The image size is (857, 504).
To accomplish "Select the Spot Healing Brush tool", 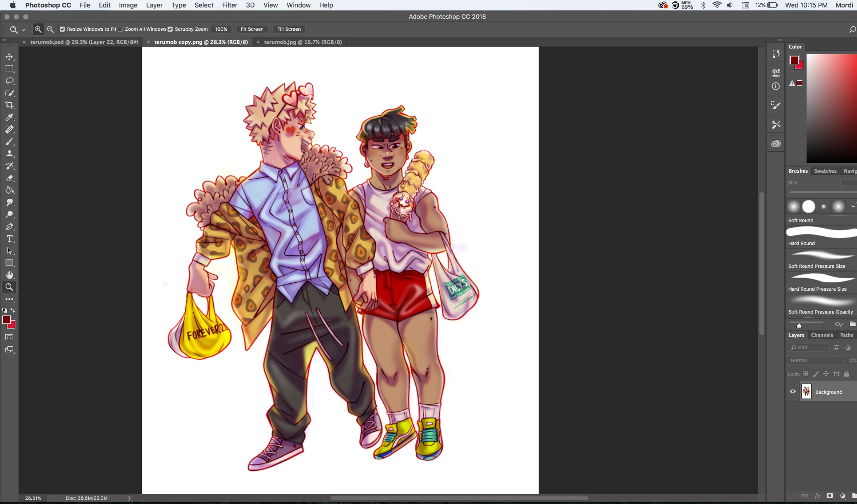I will click(9, 129).
